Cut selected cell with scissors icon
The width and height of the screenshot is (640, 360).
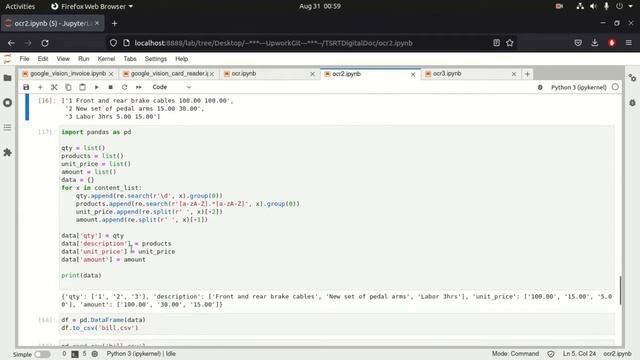[x=54, y=87]
